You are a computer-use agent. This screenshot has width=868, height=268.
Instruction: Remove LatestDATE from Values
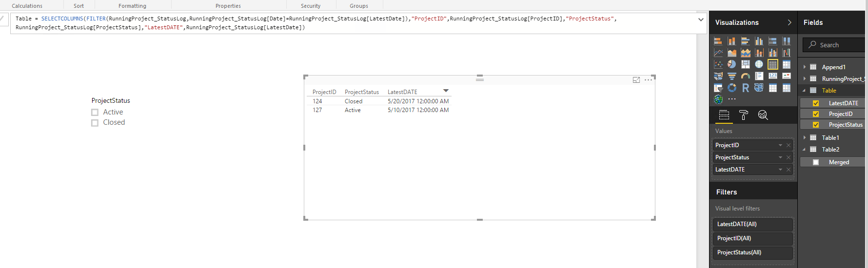789,170
